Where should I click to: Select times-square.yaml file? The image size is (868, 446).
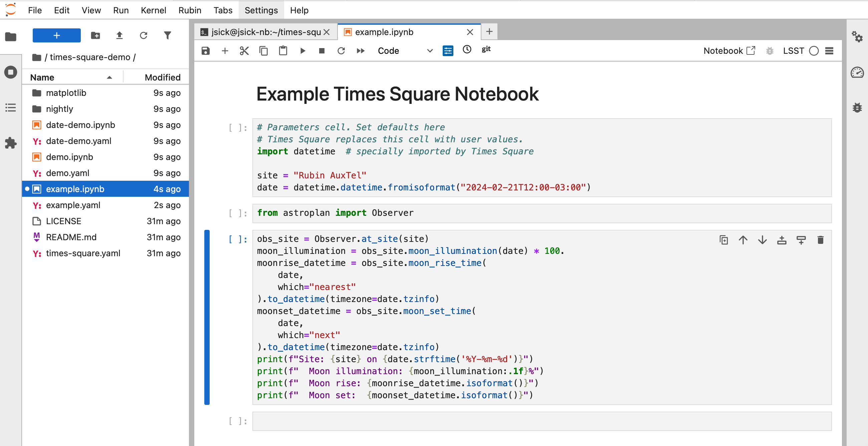(106, 253)
